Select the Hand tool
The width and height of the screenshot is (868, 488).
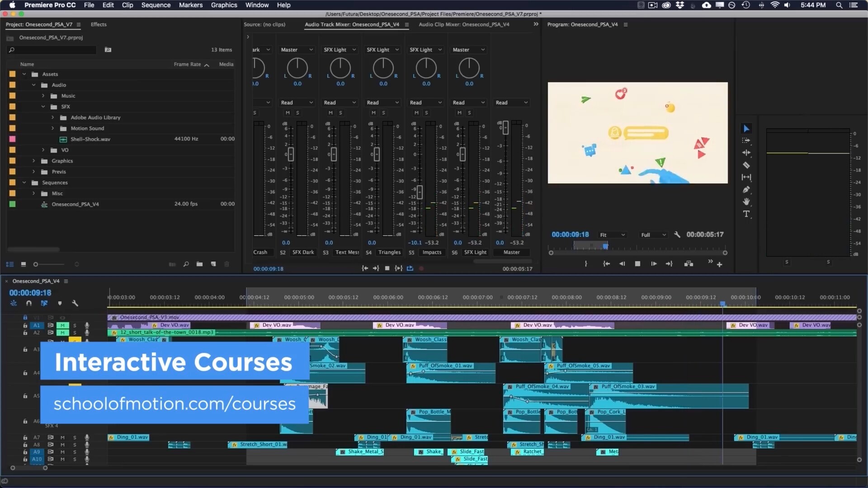click(x=746, y=202)
